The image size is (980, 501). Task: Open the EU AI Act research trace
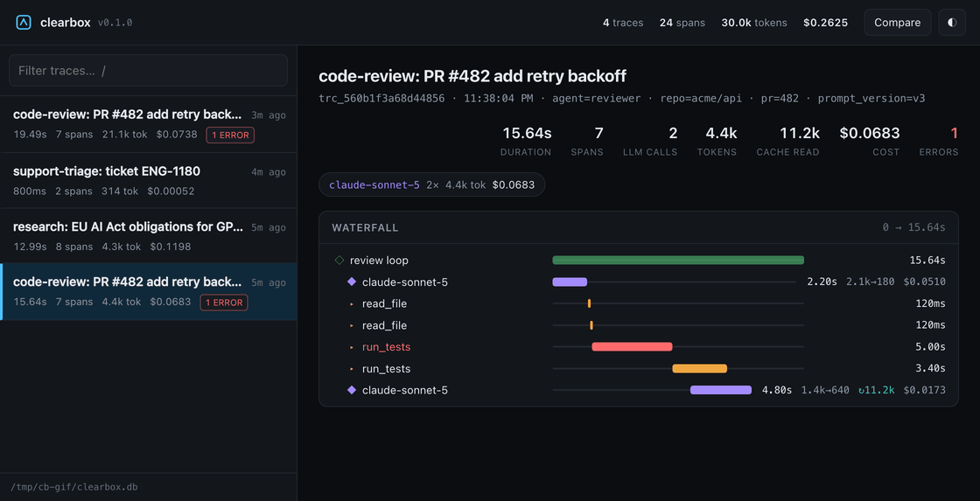[x=148, y=236]
